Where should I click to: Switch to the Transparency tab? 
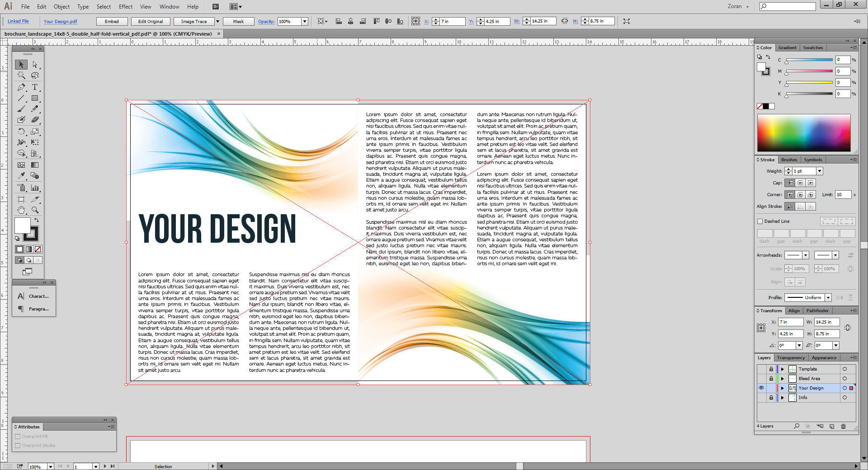pyautogui.click(x=791, y=357)
